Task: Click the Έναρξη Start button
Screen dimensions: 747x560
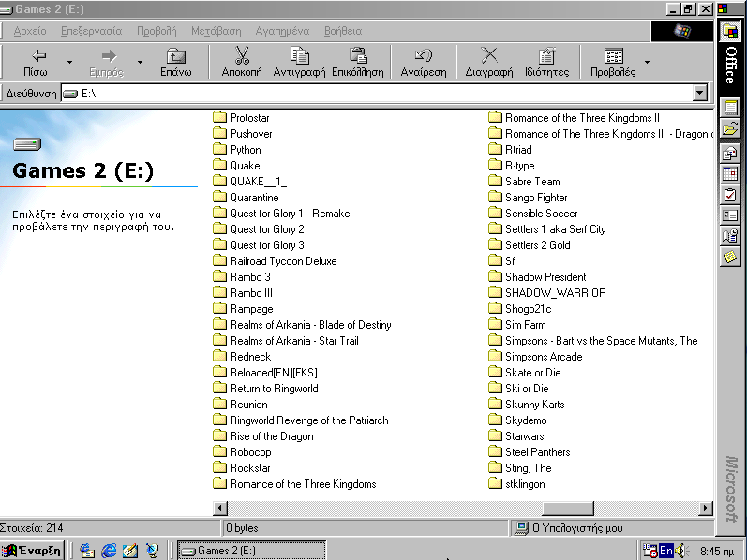Action: coord(34,551)
